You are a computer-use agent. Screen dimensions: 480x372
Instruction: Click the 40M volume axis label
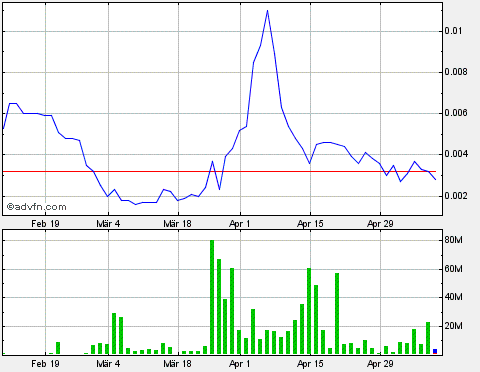click(453, 297)
